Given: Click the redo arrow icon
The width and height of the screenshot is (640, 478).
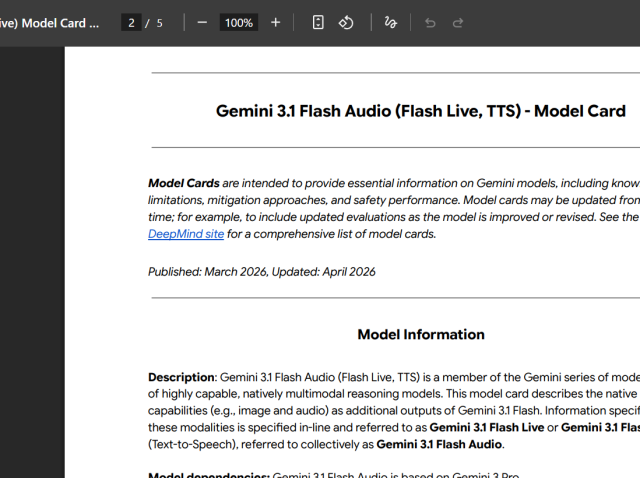Looking at the screenshot, I should point(458,23).
